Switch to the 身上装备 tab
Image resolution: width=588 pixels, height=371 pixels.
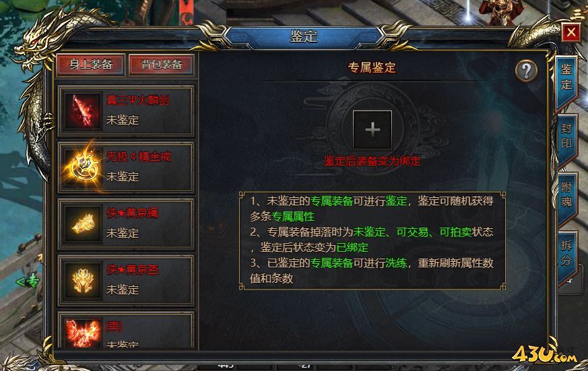click(x=91, y=65)
